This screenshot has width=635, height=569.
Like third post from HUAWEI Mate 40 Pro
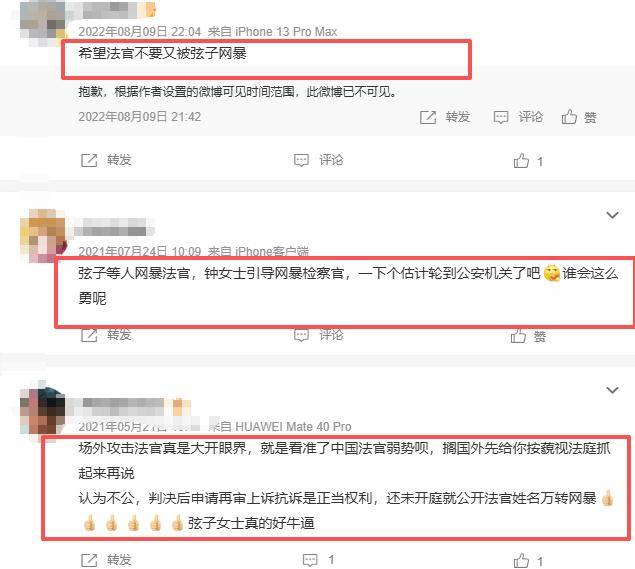pos(521,560)
